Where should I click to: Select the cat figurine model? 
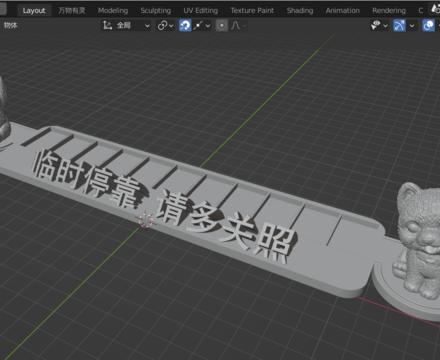point(419,240)
